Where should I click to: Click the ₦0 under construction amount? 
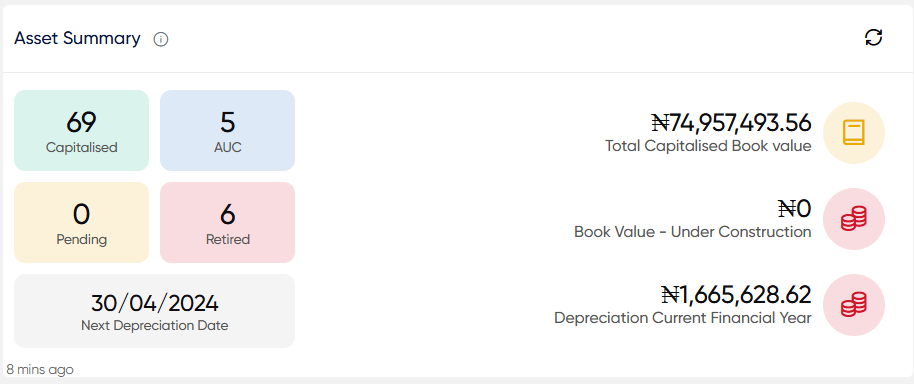pyautogui.click(x=795, y=209)
